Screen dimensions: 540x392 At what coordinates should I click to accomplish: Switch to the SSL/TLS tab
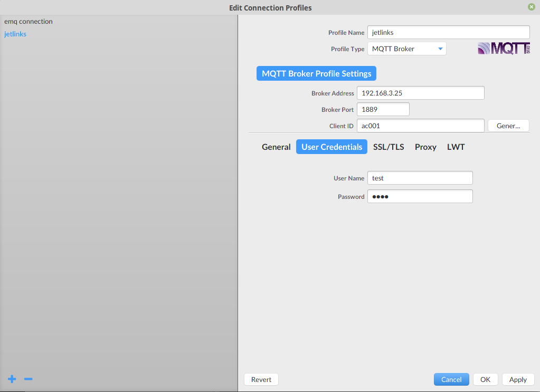(x=389, y=147)
